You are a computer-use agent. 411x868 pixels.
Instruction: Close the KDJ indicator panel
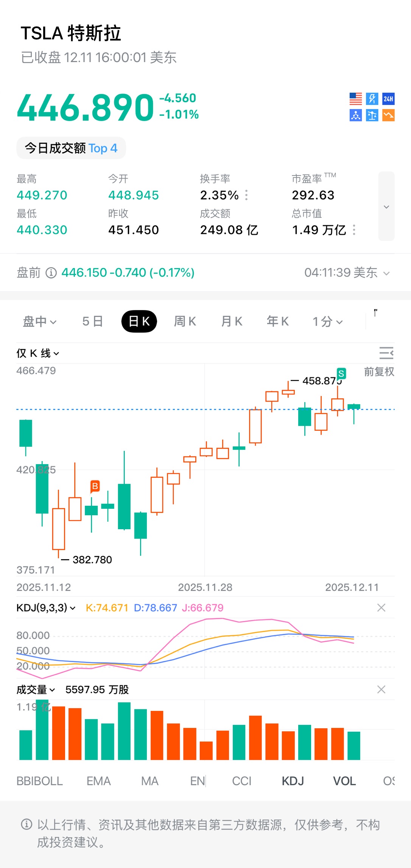coord(381,608)
